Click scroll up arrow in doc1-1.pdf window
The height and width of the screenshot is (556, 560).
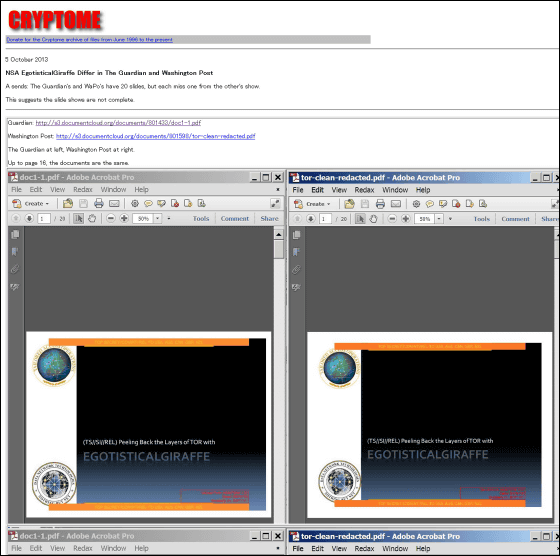click(x=279, y=234)
